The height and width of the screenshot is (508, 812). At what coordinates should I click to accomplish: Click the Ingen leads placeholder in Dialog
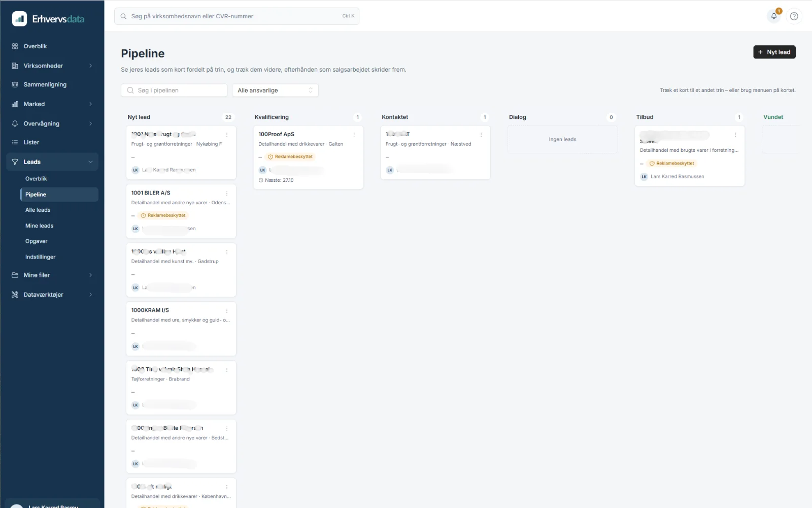[x=562, y=140]
